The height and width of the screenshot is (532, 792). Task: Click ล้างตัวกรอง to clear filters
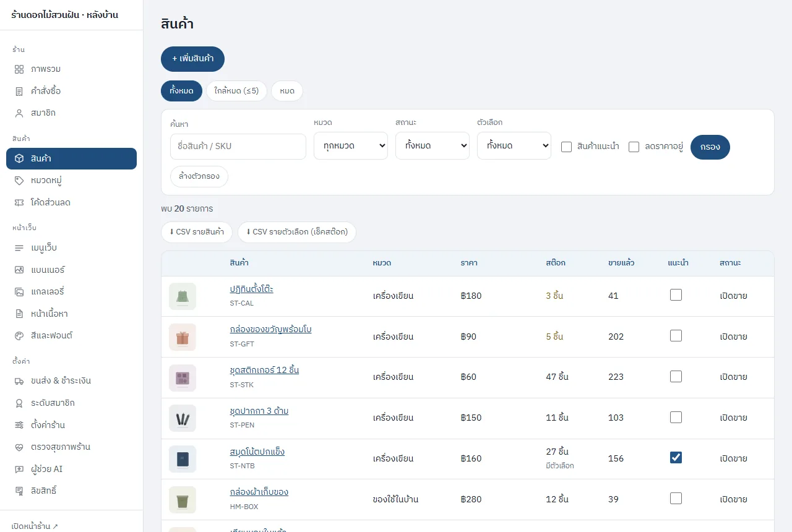point(199,176)
